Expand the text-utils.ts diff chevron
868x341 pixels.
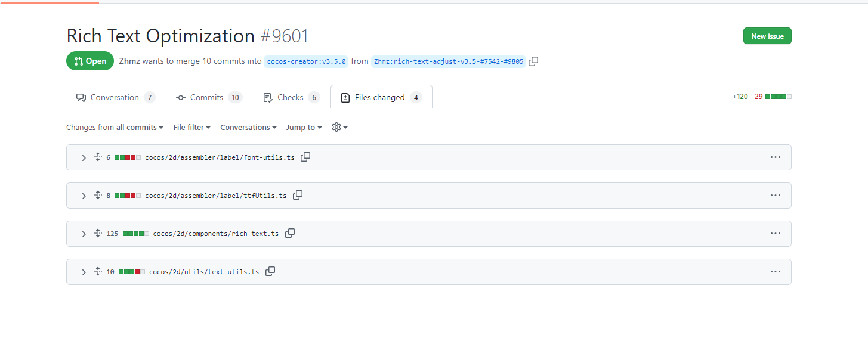84,272
